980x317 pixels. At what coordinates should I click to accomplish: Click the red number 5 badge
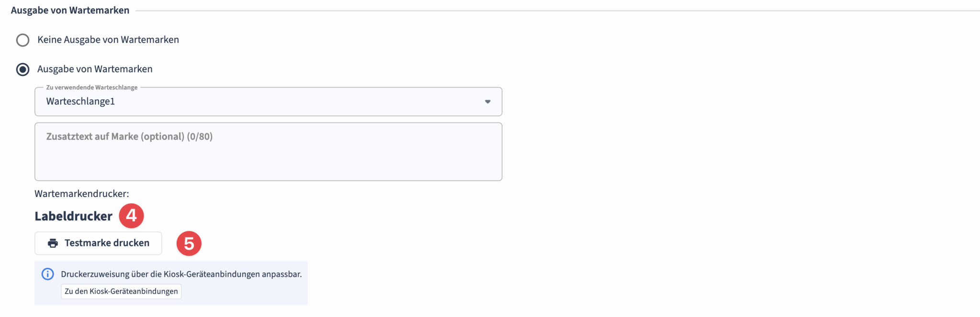point(189,243)
